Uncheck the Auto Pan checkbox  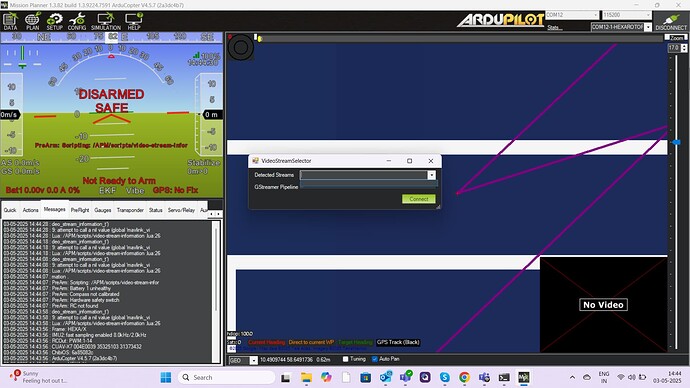tap(374, 359)
